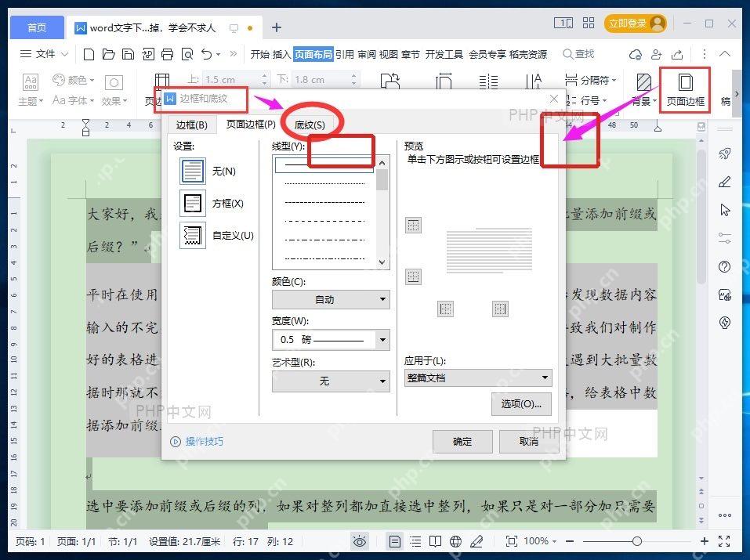750x560 pixels.
Task: Click the 开发工具 developer tools tab
Action: click(x=444, y=54)
